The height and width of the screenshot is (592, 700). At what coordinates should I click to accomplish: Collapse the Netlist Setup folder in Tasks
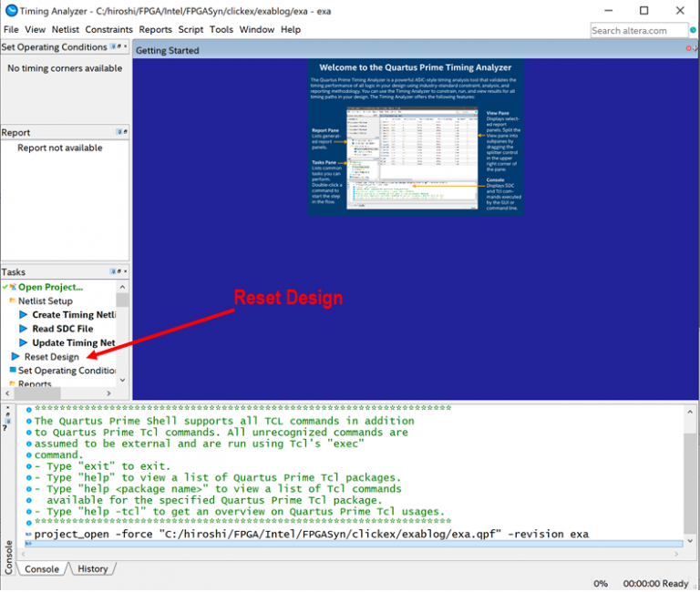pyautogui.click(x=12, y=301)
